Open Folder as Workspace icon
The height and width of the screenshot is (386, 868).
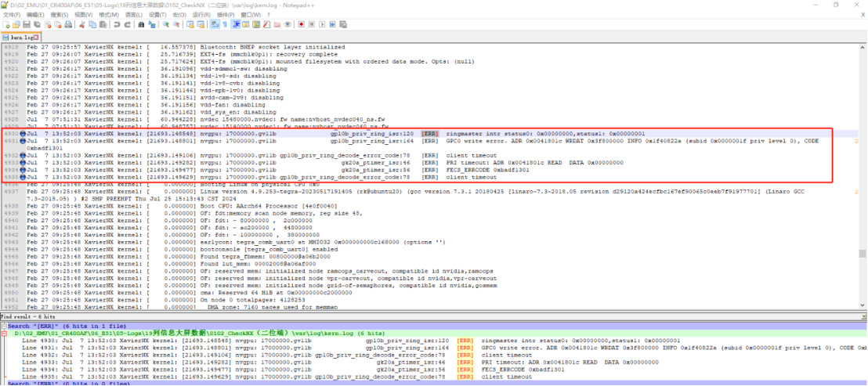tap(277, 24)
